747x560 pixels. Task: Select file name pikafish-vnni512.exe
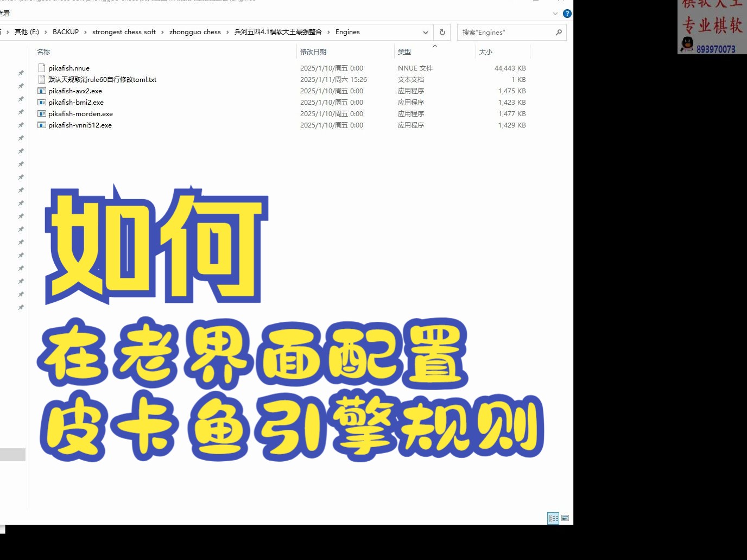80,125
